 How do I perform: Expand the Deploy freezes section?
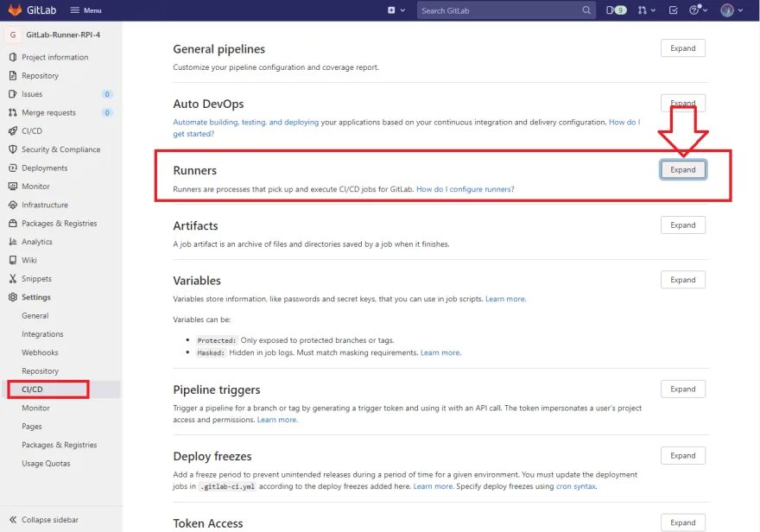click(x=682, y=455)
